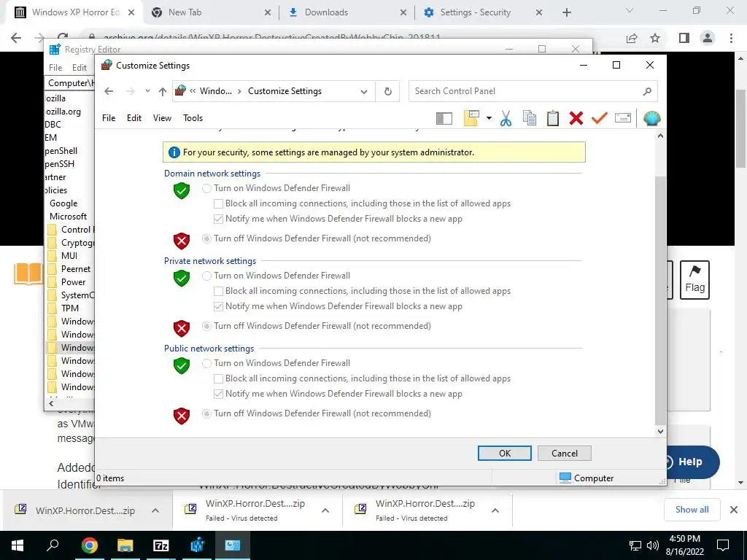The height and width of the screenshot is (560, 747).
Task: Expand the address bar history dropdown
Action: tap(364, 91)
